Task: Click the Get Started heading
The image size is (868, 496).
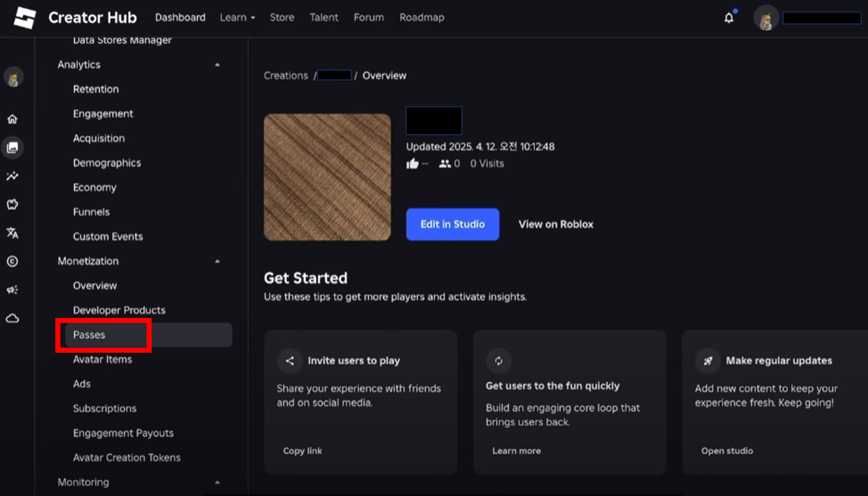Action: pyautogui.click(x=306, y=278)
